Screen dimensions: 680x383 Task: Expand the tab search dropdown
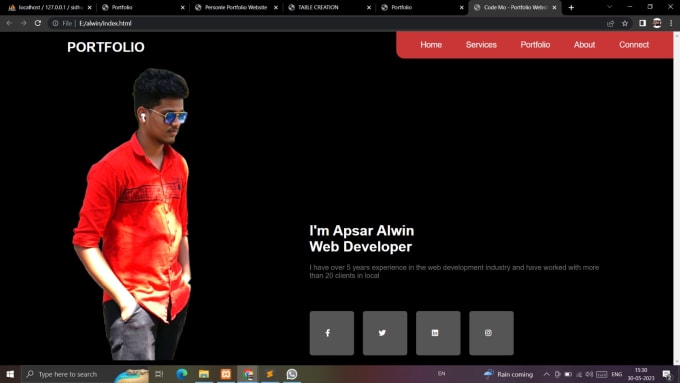(609, 7)
